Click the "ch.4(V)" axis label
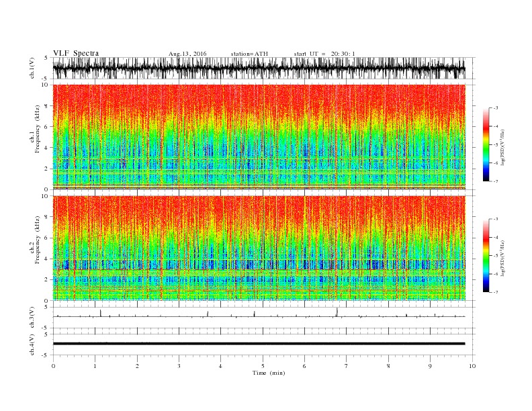 pos(32,345)
